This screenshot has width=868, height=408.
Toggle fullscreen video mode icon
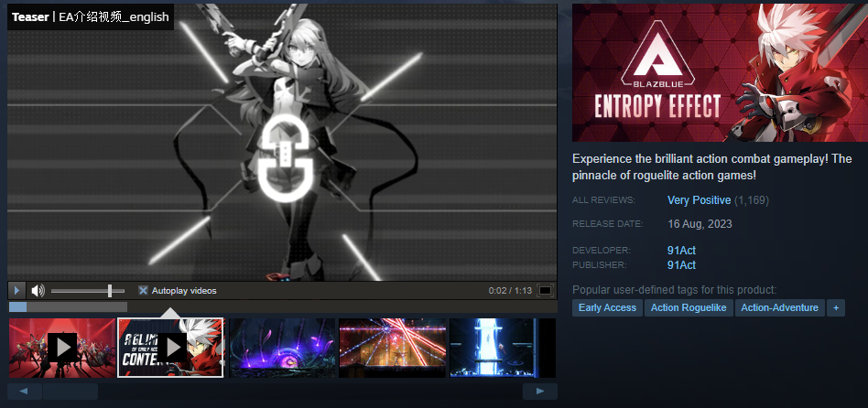546,290
